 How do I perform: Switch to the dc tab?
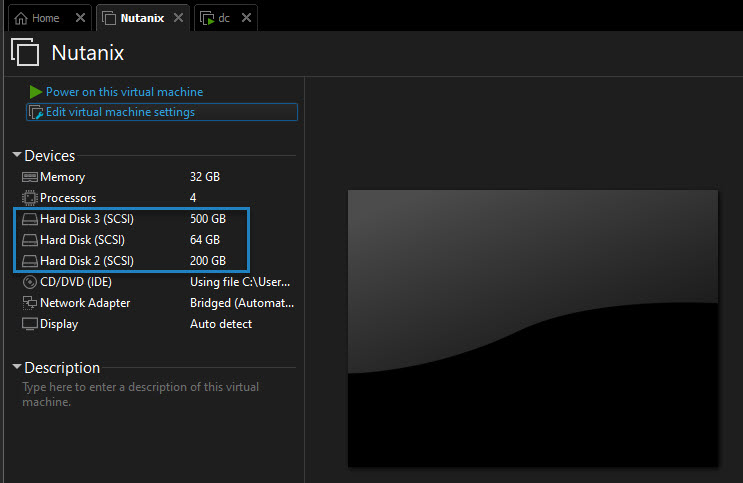click(x=226, y=18)
